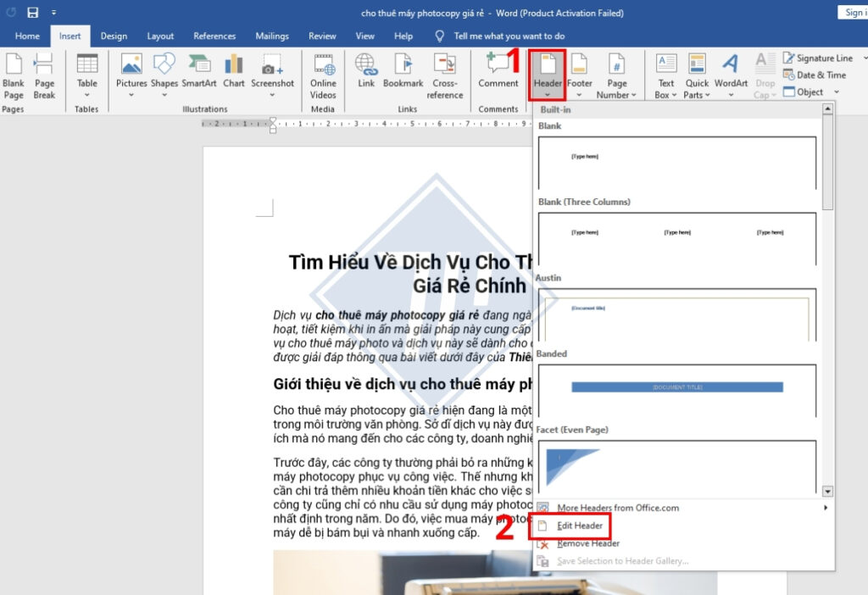Insert WordArt text
This screenshot has height=595, width=868.
731,75
